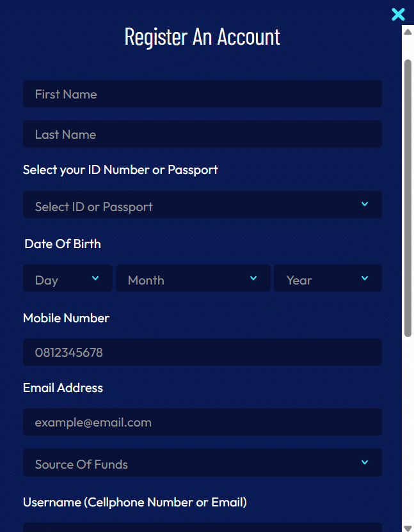Click the Last Name input field
The height and width of the screenshot is (532, 414).
(202, 134)
